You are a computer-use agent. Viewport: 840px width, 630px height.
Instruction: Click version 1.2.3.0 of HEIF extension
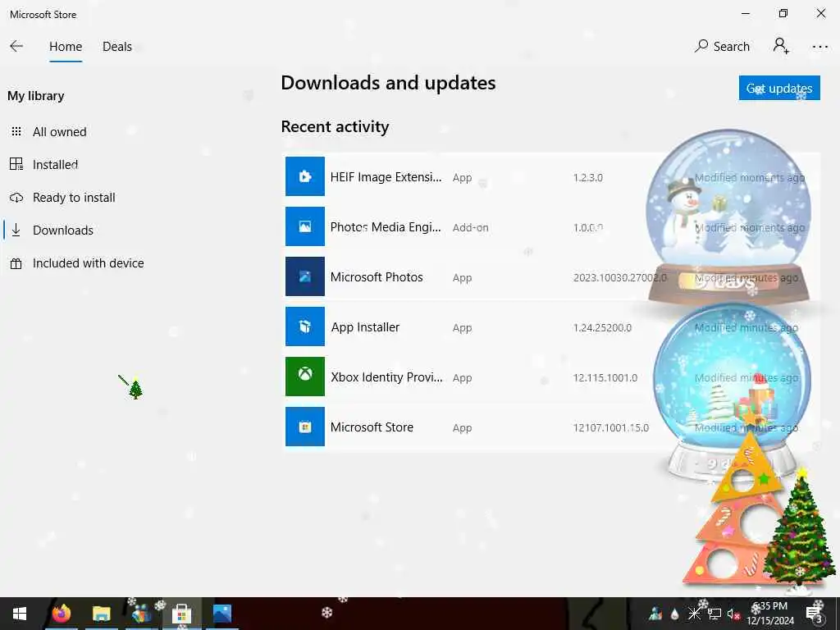click(587, 178)
